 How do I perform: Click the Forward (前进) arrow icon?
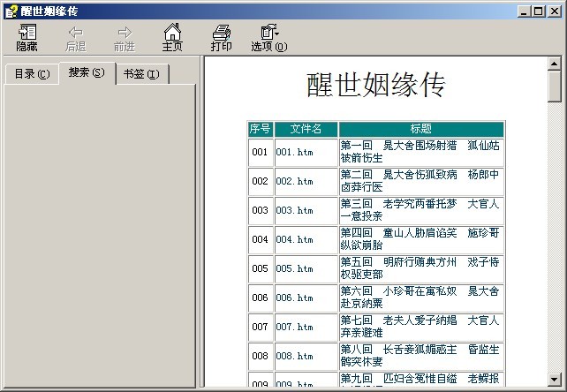(125, 33)
